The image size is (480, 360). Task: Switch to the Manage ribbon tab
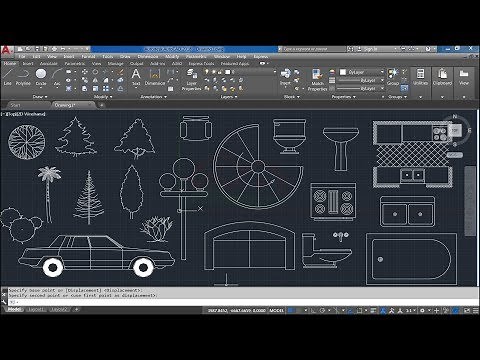click(115, 63)
